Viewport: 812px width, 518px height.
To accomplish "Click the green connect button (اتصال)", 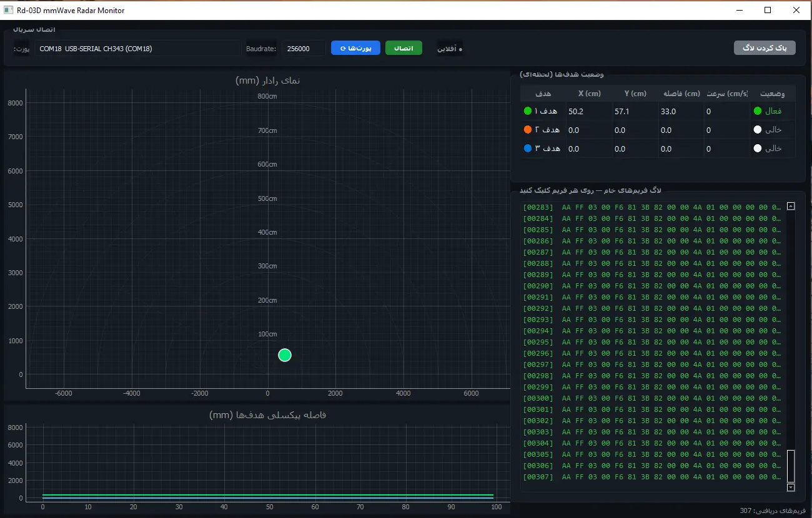I will tap(404, 48).
